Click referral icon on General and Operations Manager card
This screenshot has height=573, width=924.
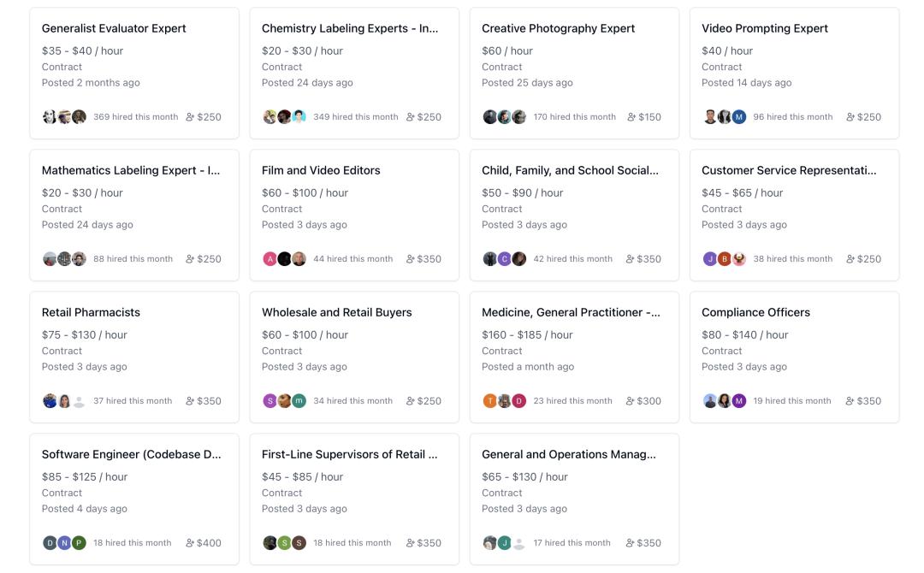point(631,543)
